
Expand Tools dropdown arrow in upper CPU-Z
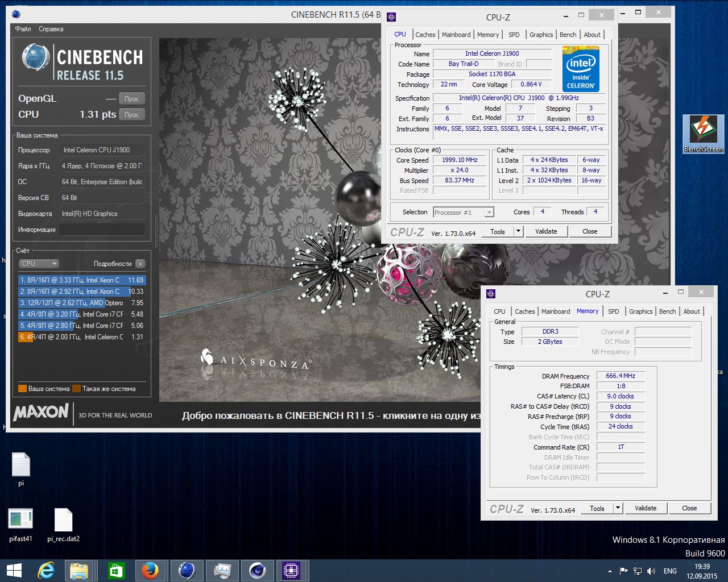click(518, 231)
